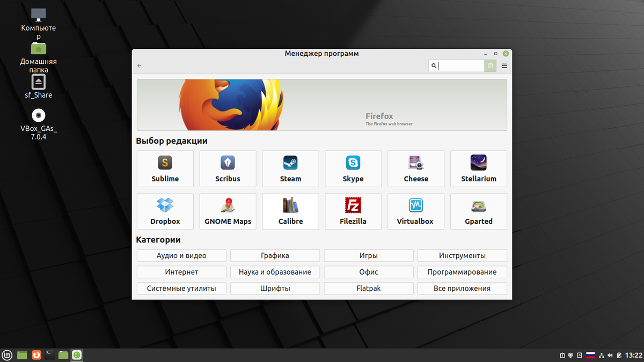644x362 pixels.
Task: Choose the Virtualbox app tile
Action: tap(416, 211)
